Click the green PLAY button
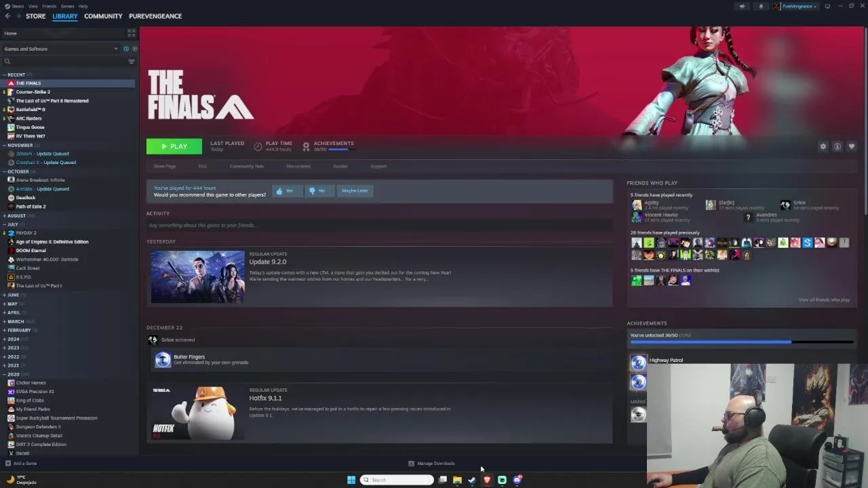Screen dimensions: 868x488 [x=174, y=146]
